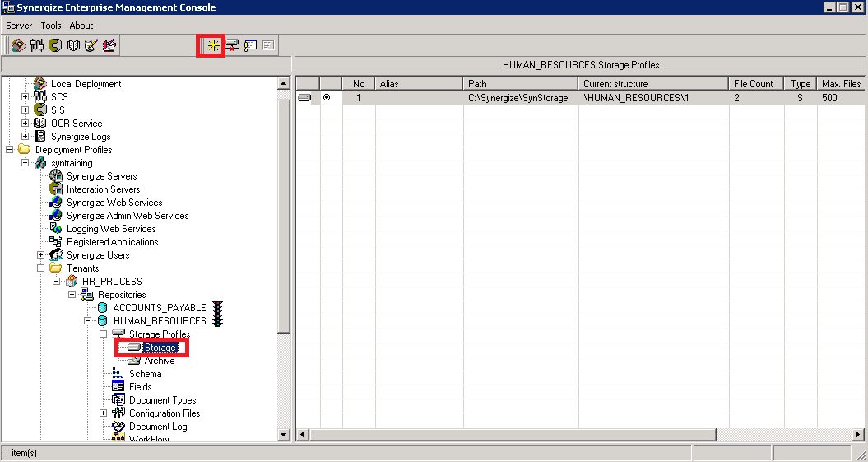The image size is (868, 462).
Task: Click the open book OCR toolbar icon
Action: [x=73, y=45]
